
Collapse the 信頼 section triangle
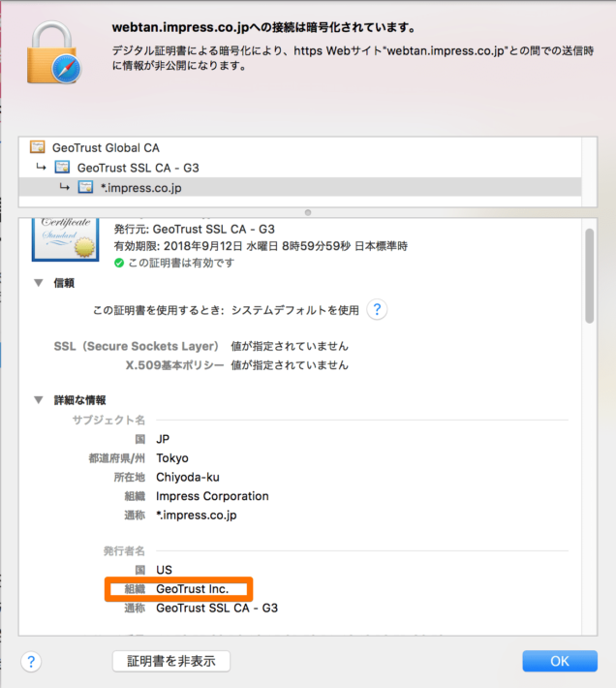coord(39,283)
